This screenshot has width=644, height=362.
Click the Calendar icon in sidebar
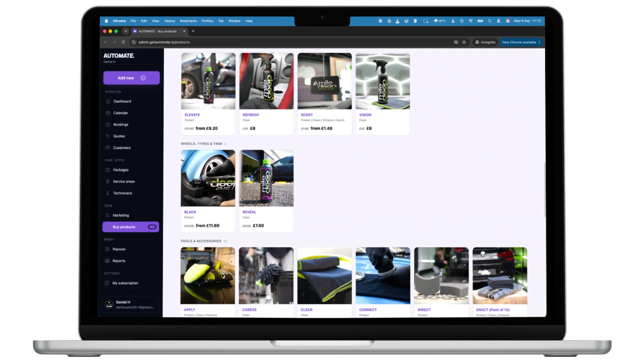pos(108,113)
